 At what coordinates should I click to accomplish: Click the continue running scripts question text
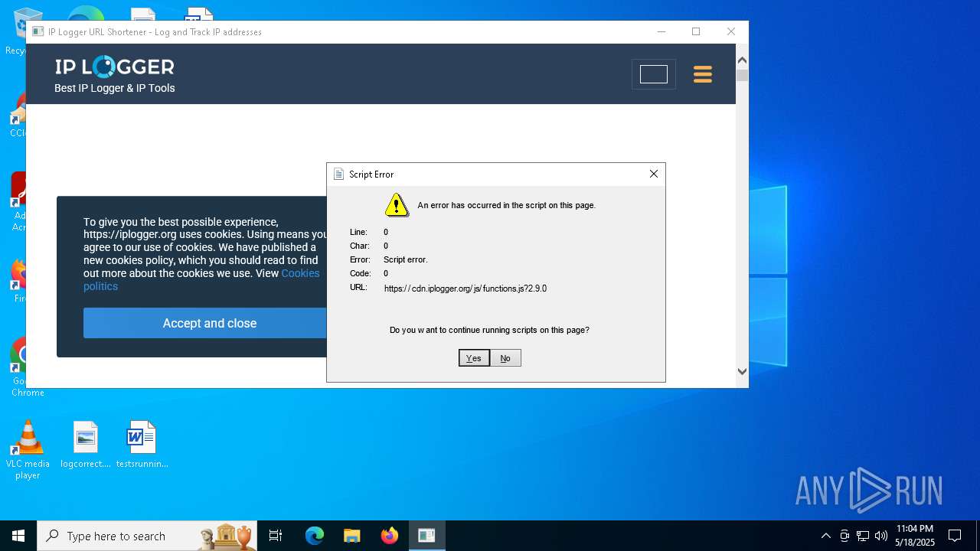[489, 330]
